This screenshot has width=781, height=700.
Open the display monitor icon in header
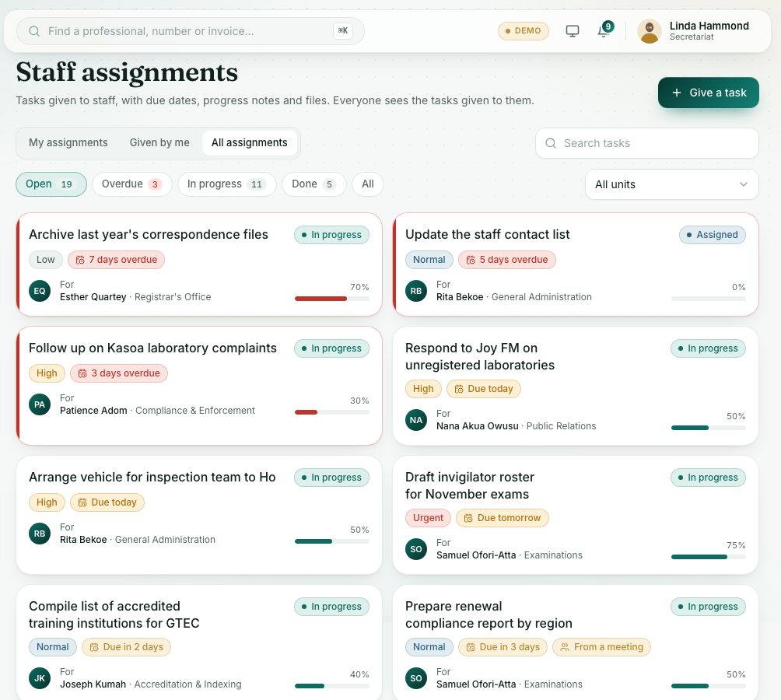tap(573, 31)
